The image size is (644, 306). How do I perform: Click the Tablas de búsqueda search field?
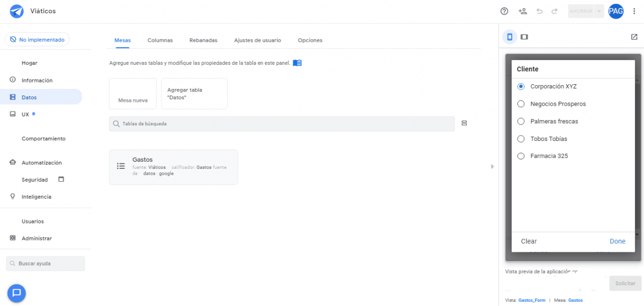point(282,124)
